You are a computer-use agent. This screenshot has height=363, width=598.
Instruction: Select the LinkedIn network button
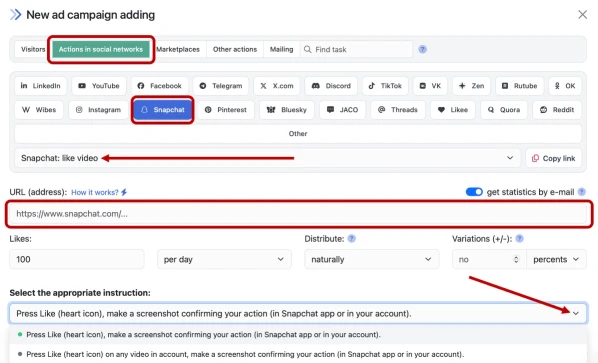(x=40, y=86)
